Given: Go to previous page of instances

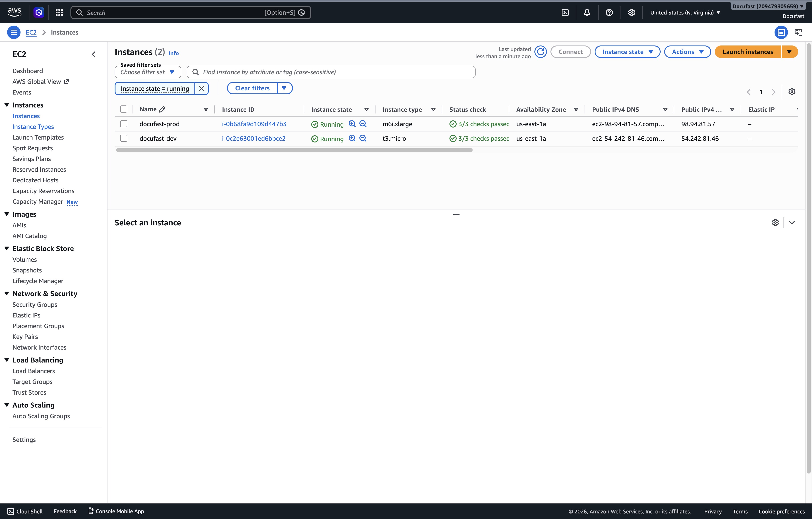Looking at the screenshot, I should pos(749,92).
